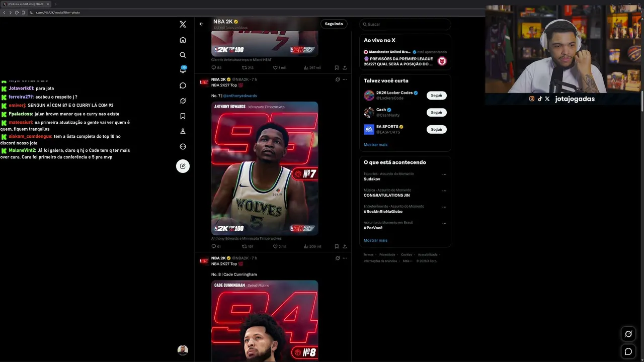
Task: Open the Anthony Edwards 95 rating image
Action: [265, 168]
